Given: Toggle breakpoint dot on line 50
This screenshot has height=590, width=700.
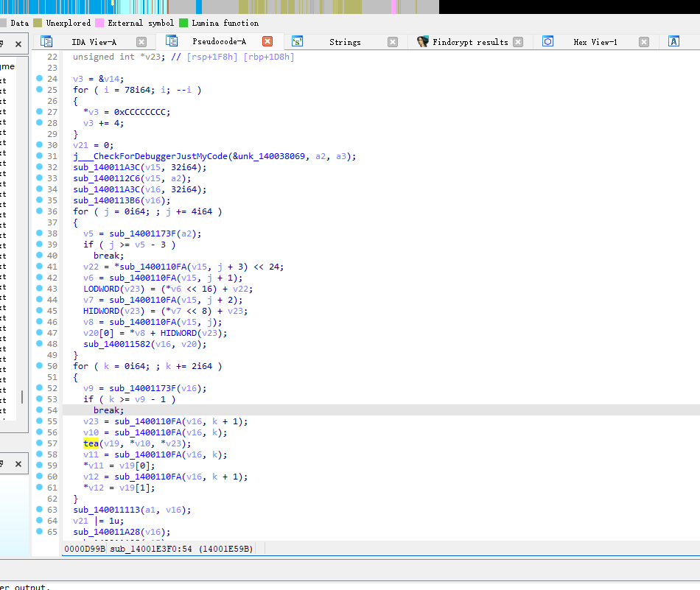Looking at the screenshot, I should click(39, 365).
